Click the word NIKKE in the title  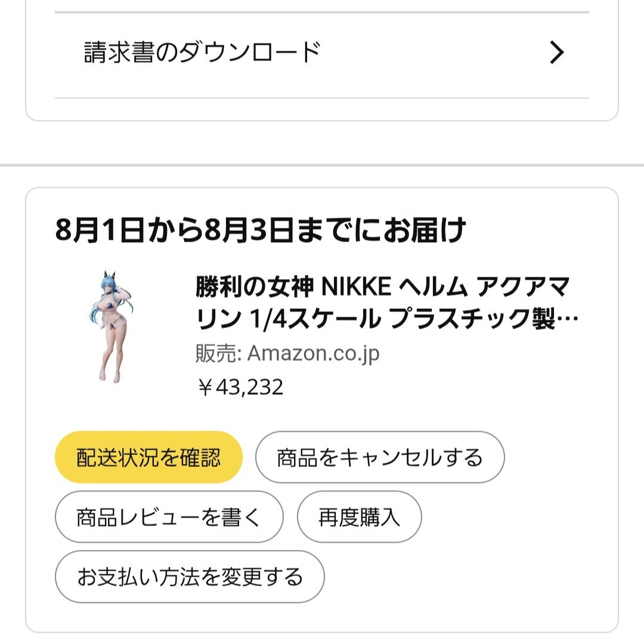[356, 287]
